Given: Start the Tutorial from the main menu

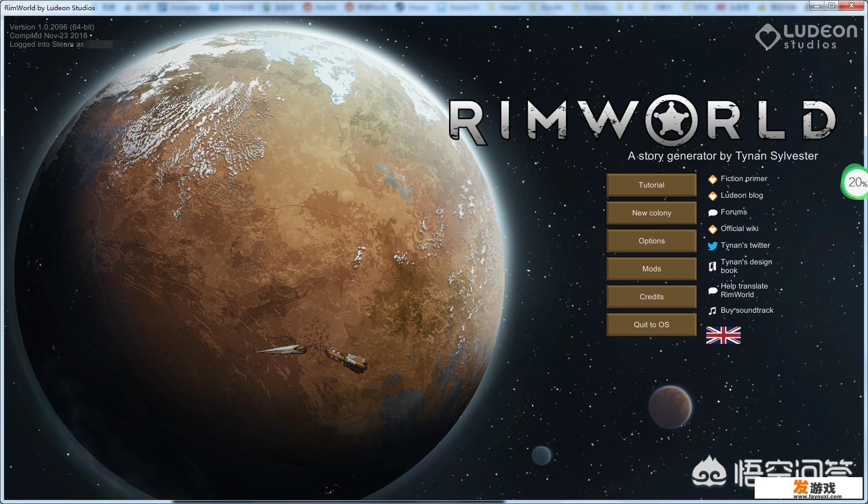Looking at the screenshot, I should click(652, 185).
